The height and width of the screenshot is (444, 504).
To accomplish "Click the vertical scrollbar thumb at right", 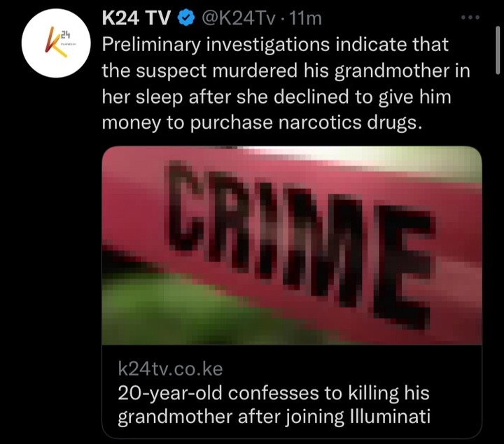I will pyautogui.click(x=498, y=50).
